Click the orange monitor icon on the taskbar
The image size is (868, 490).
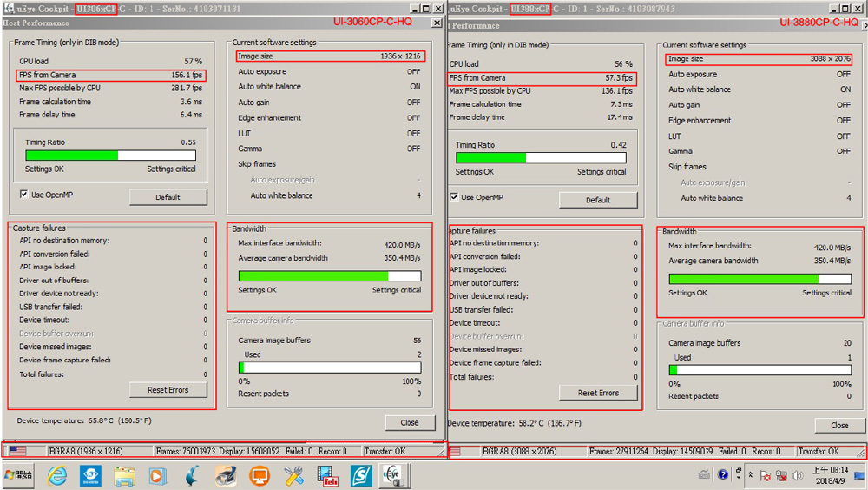click(x=260, y=475)
